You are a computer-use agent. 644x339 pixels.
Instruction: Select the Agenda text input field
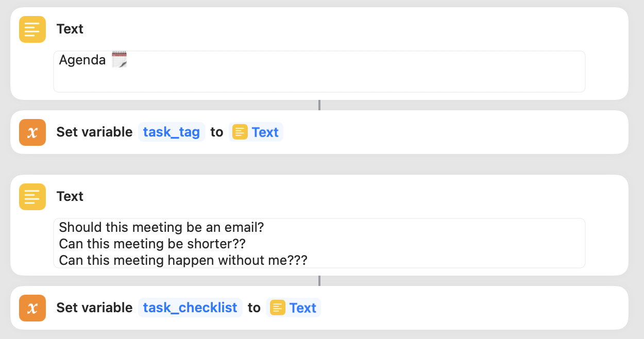(318, 71)
